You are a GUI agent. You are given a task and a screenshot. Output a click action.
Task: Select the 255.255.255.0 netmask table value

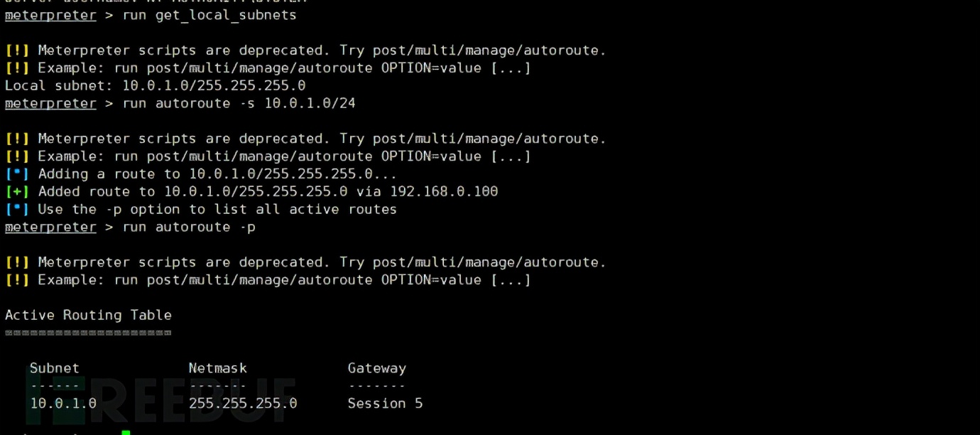click(243, 403)
